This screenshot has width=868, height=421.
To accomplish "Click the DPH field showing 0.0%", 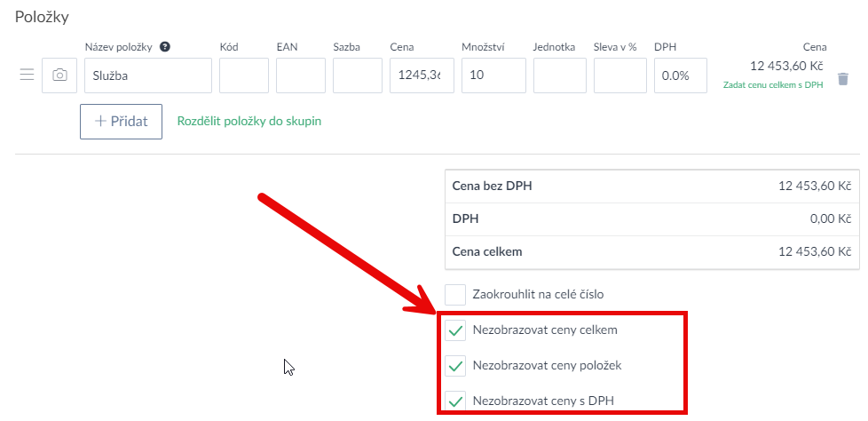I will [x=681, y=75].
